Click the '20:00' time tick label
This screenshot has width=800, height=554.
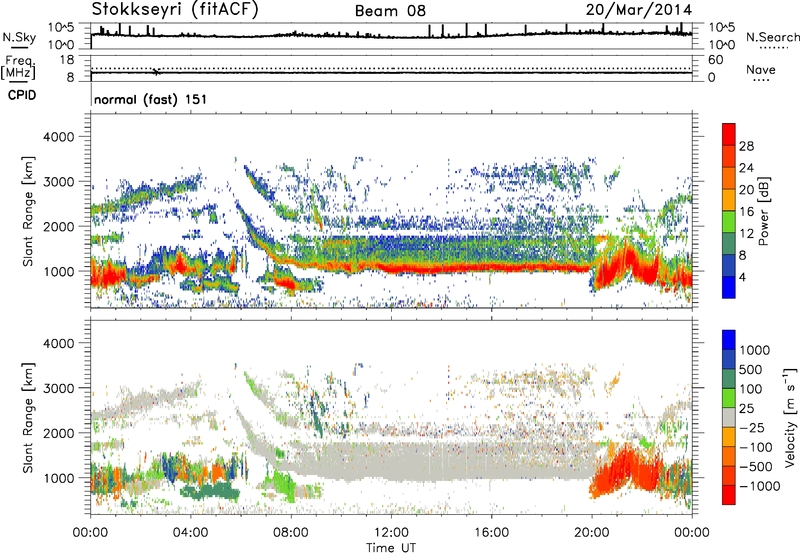(x=592, y=533)
